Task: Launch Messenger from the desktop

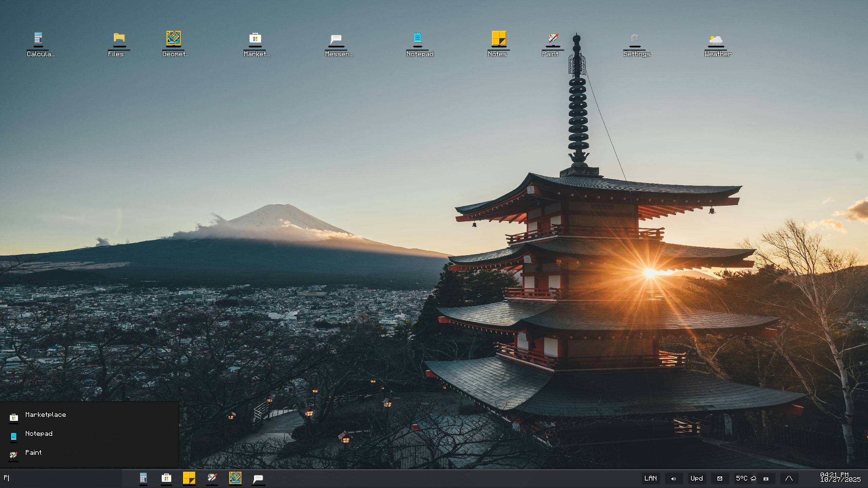Action: pyautogui.click(x=336, y=39)
